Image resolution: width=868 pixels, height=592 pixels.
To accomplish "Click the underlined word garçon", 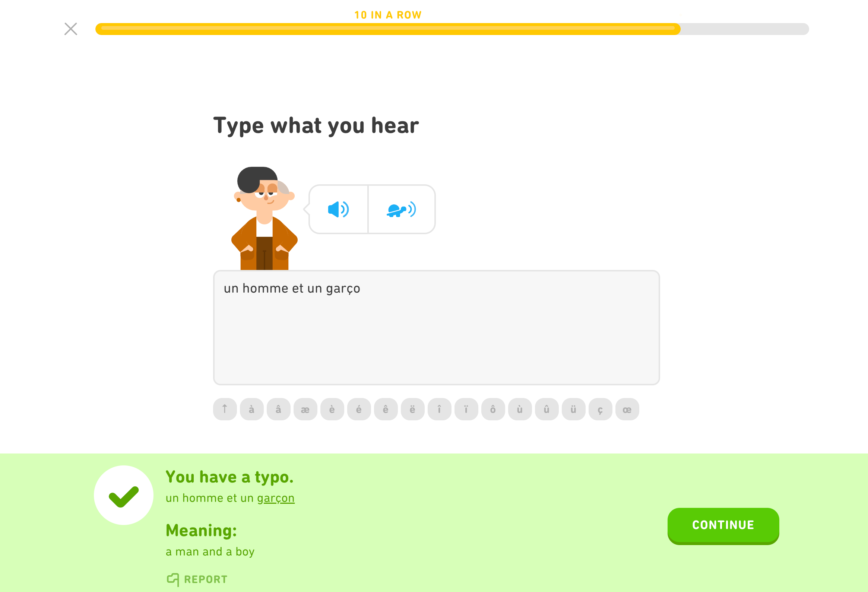I will pos(276,498).
